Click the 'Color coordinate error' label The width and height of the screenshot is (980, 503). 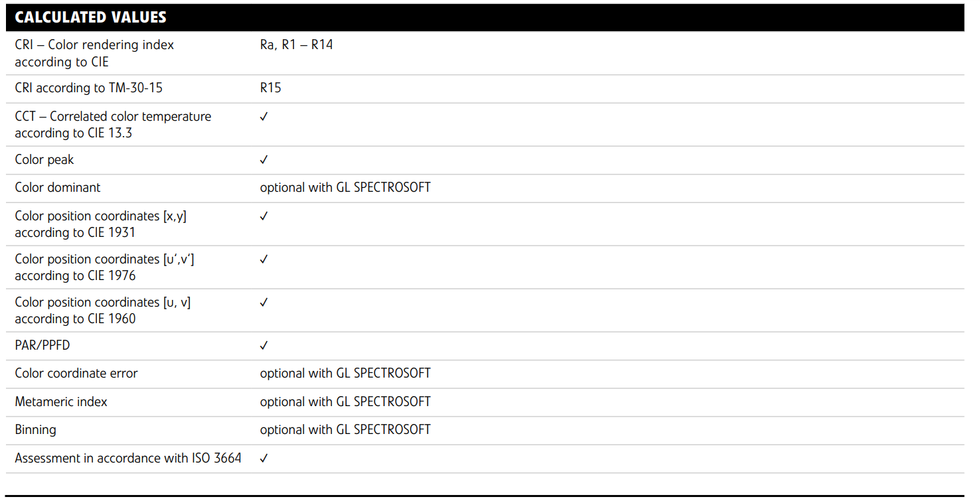(x=76, y=374)
